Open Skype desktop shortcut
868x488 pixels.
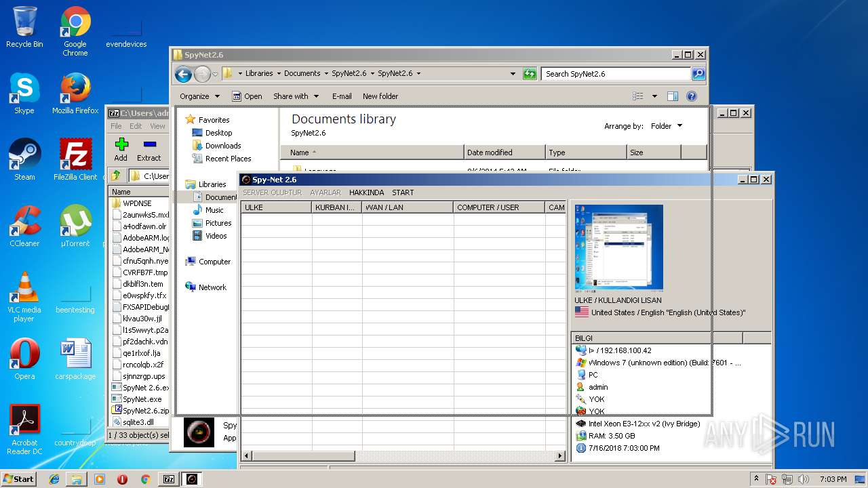coord(24,94)
